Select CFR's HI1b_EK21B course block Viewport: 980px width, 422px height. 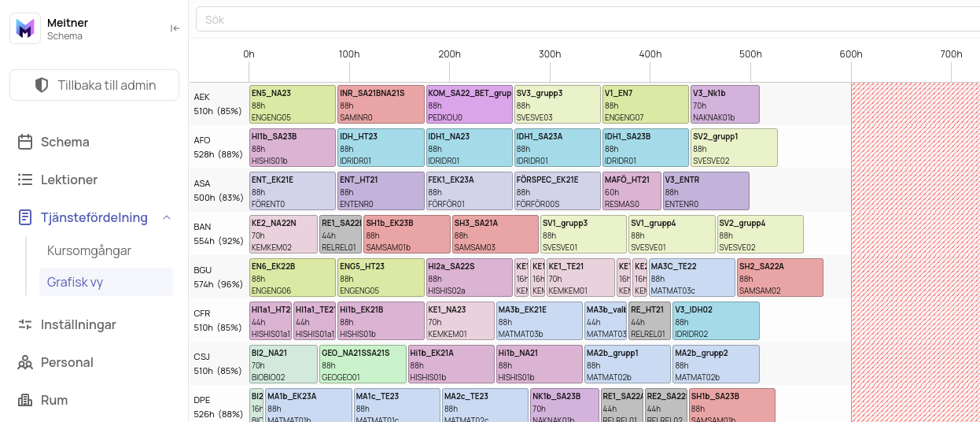tap(381, 321)
